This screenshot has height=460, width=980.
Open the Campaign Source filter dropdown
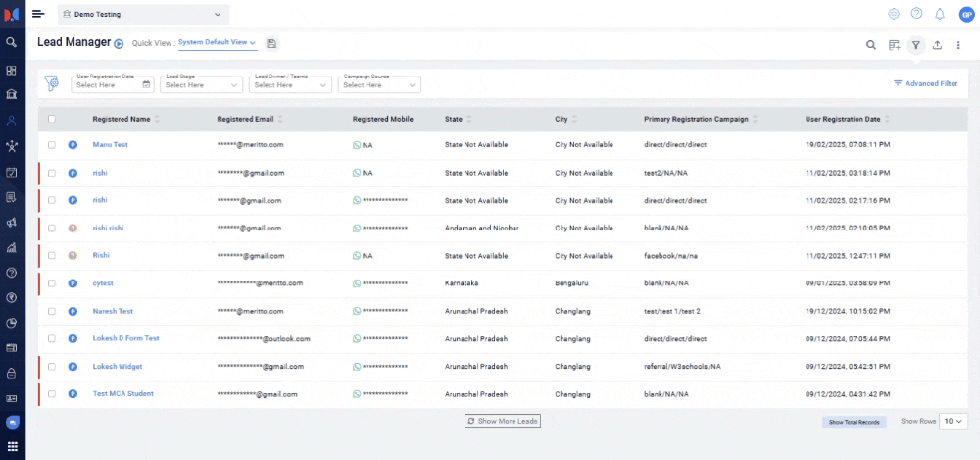pos(379,84)
